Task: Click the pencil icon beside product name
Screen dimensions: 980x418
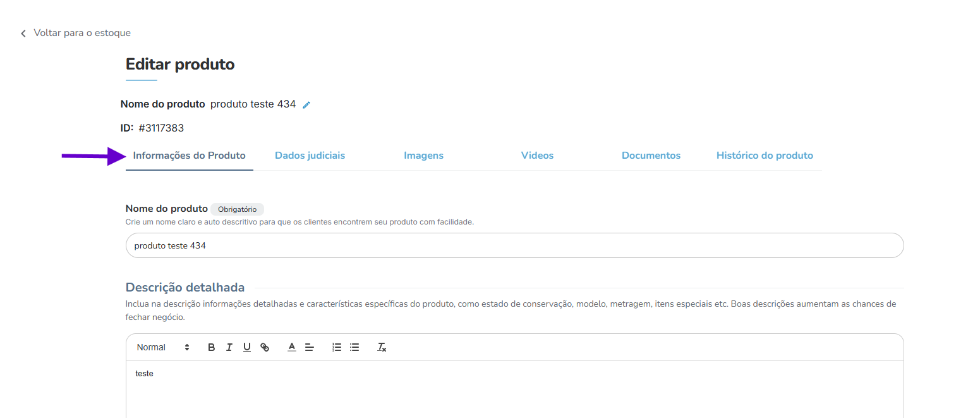Action: (x=306, y=105)
